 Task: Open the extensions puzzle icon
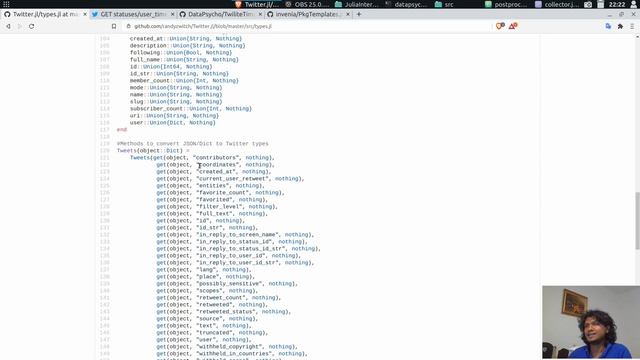[x=620, y=26]
